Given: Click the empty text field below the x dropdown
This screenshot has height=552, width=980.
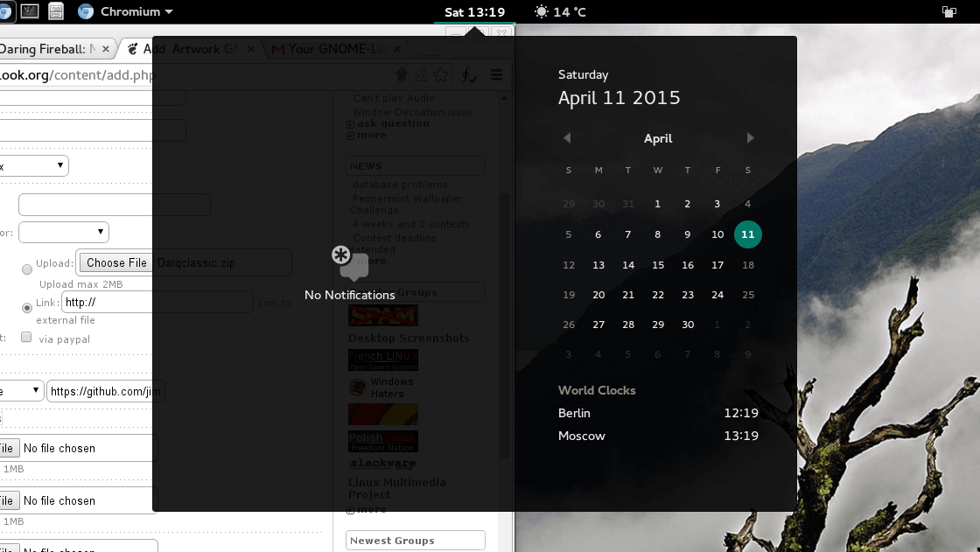Looking at the screenshot, I should (x=115, y=205).
